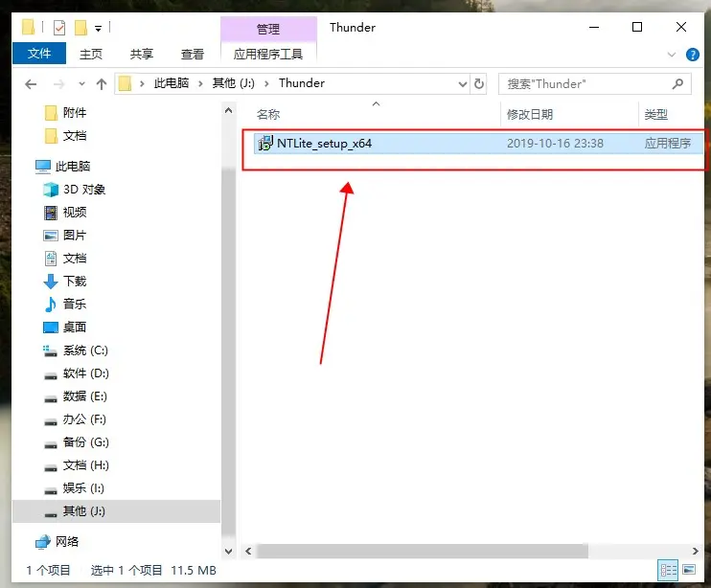Open 文档 under 此电脑
711x588 pixels.
tap(65, 259)
